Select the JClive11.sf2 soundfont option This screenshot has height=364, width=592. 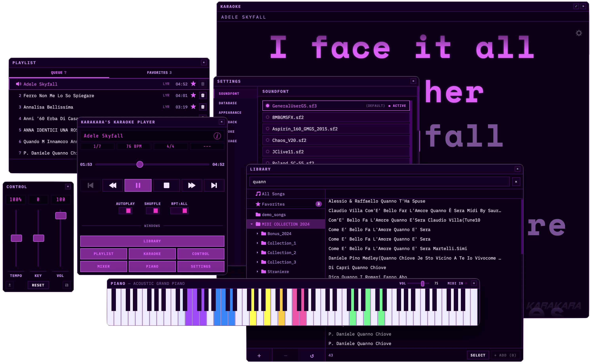[336, 152]
